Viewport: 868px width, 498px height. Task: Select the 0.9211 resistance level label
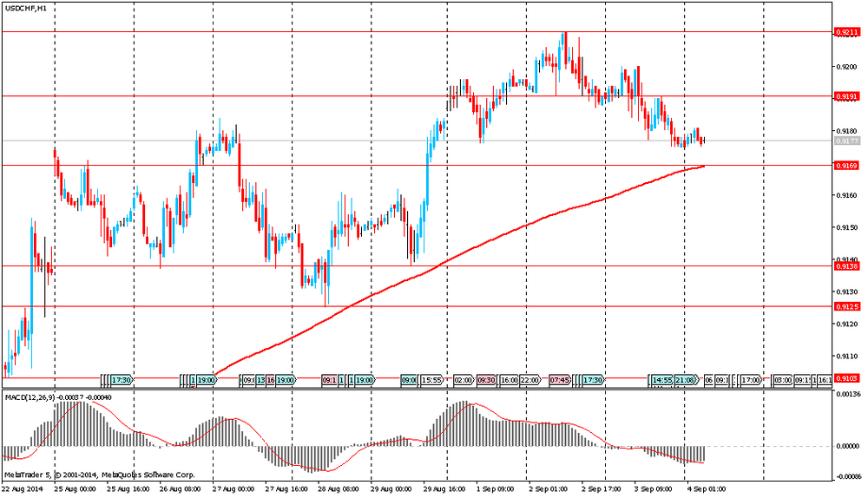coord(847,33)
